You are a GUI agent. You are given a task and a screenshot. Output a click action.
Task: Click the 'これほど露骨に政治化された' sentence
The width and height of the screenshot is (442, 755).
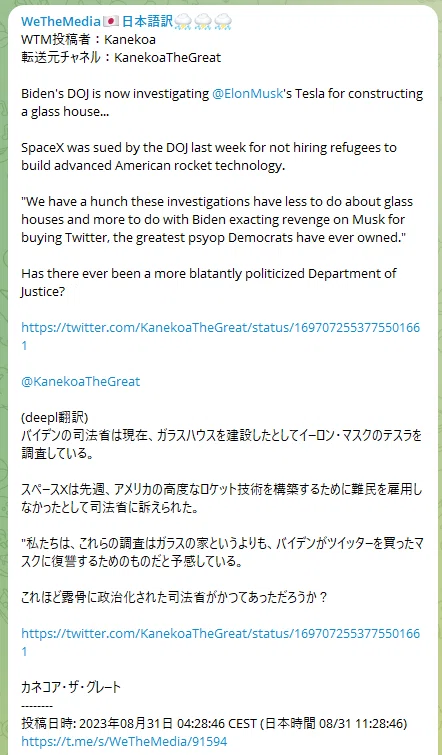[x=175, y=598]
